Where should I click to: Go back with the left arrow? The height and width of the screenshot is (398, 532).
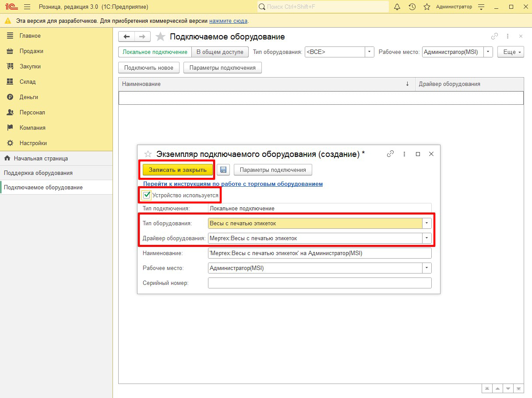pos(127,37)
